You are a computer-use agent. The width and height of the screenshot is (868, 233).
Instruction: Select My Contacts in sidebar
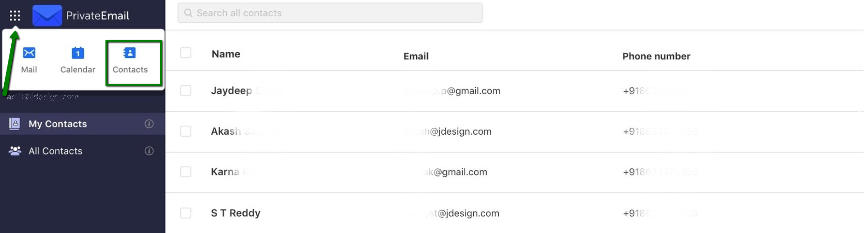[82, 124]
